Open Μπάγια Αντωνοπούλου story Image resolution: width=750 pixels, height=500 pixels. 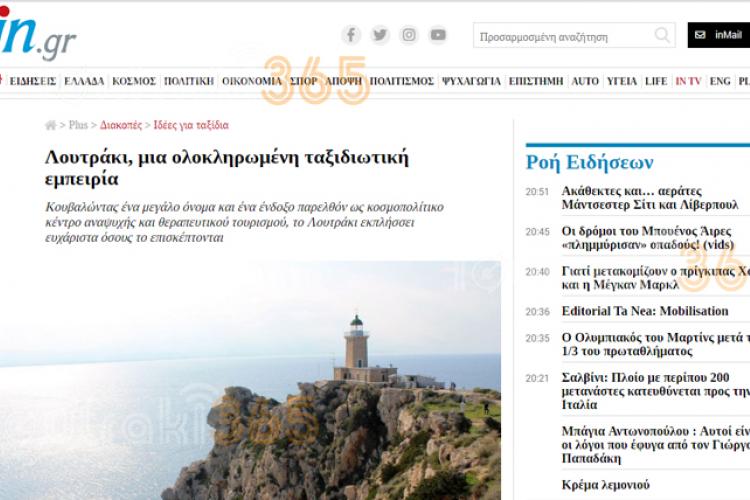point(656,445)
